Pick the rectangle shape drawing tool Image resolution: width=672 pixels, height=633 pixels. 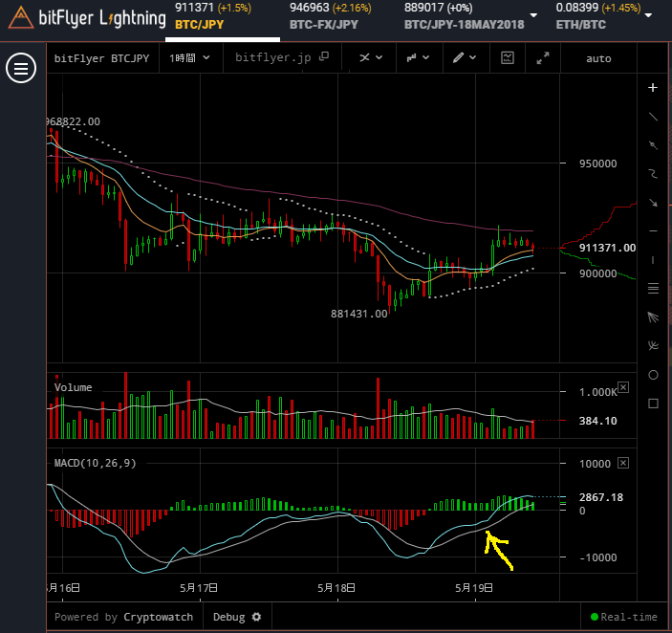653,404
